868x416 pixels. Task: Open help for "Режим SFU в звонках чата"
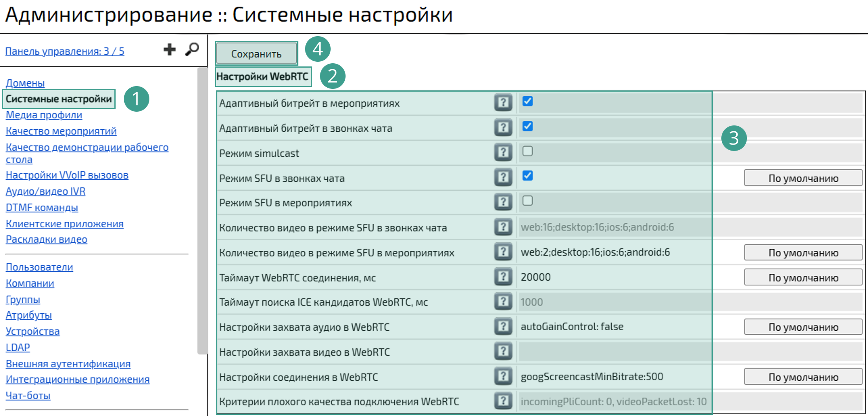point(503,177)
